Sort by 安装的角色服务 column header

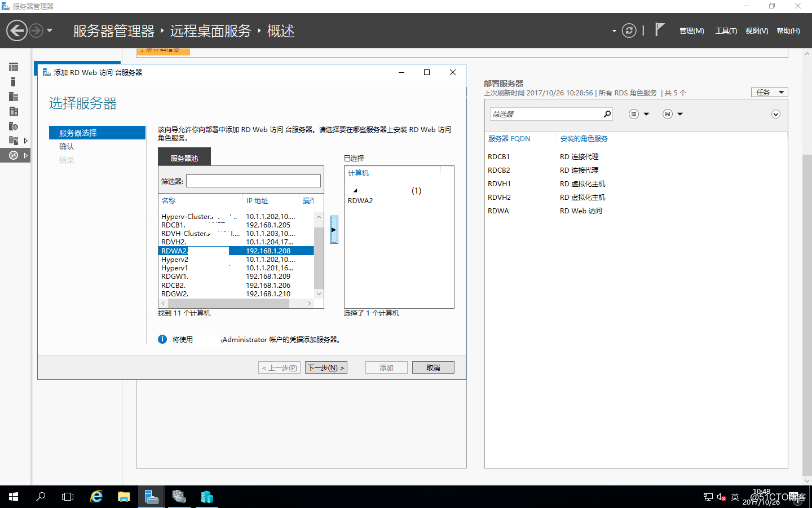[x=584, y=138]
